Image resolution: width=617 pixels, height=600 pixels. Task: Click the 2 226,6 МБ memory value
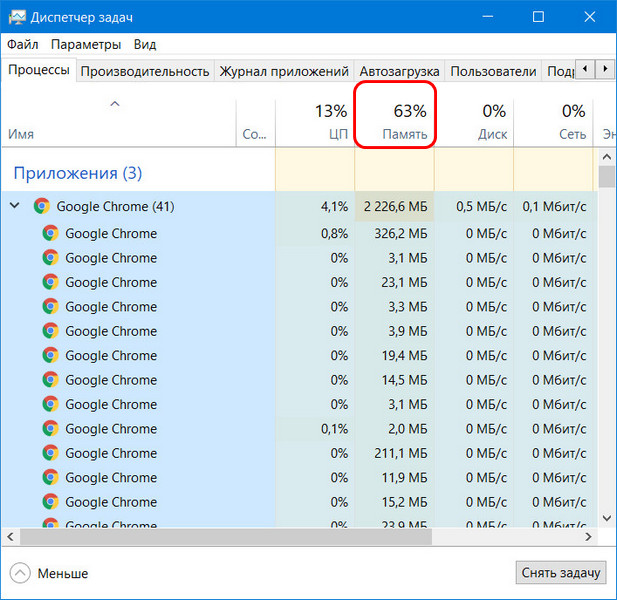(x=395, y=206)
